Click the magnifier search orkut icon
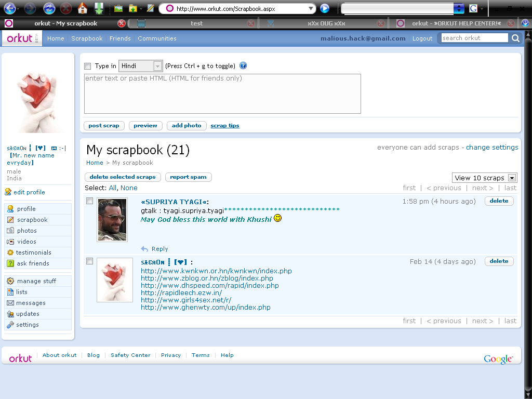Image resolution: width=532 pixels, height=399 pixels. pos(515,38)
